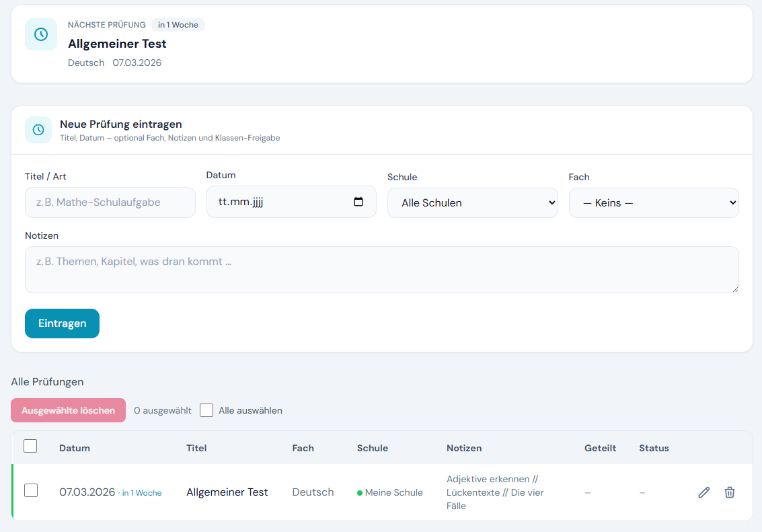Click the Ausgewählte löschen button
The image size is (762, 532).
tap(68, 410)
